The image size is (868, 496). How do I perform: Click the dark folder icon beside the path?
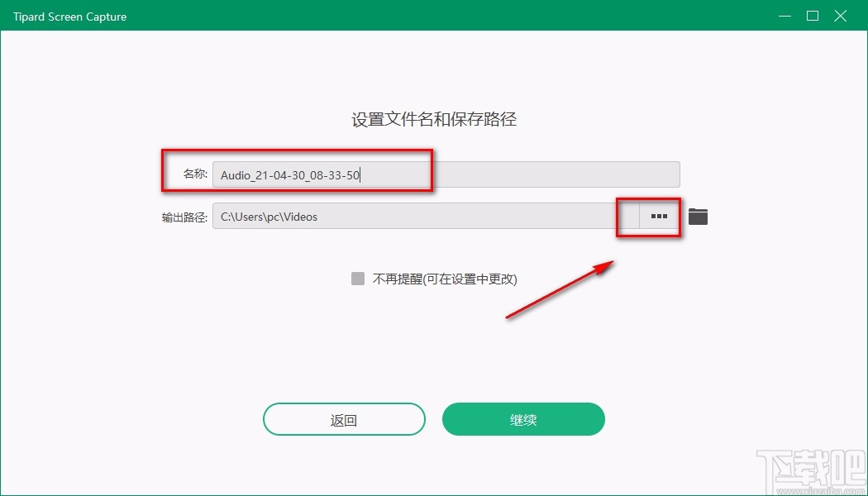(697, 216)
